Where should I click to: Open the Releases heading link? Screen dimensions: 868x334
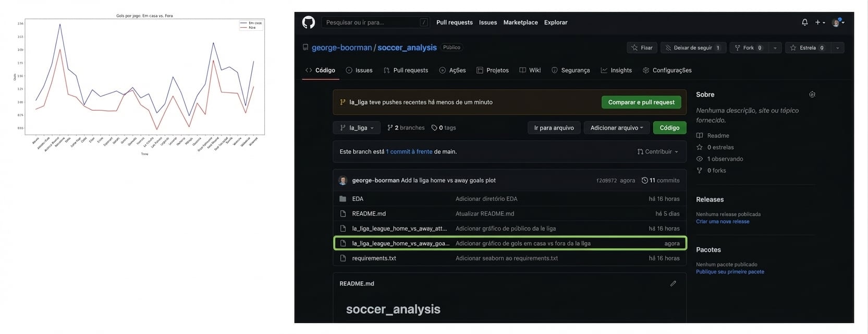[x=710, y=199]
